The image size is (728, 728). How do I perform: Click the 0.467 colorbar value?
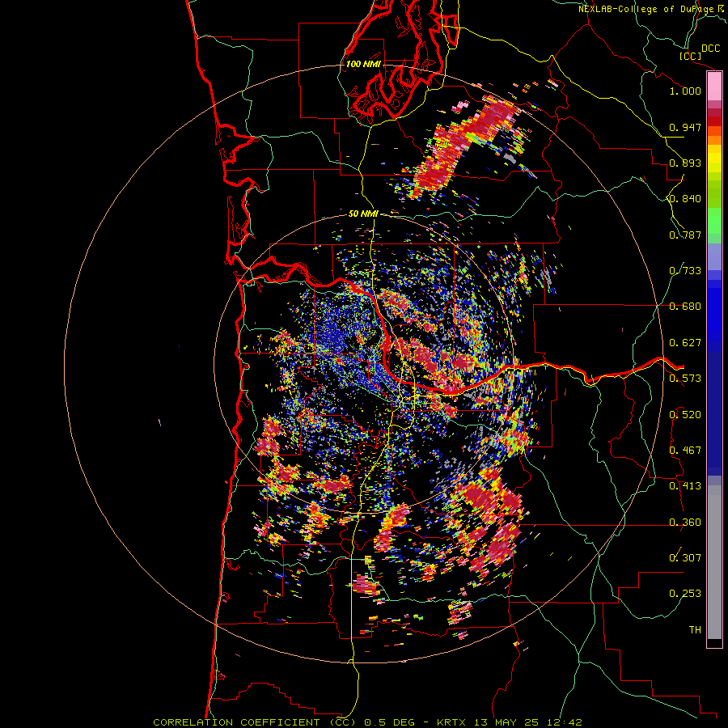685,451
